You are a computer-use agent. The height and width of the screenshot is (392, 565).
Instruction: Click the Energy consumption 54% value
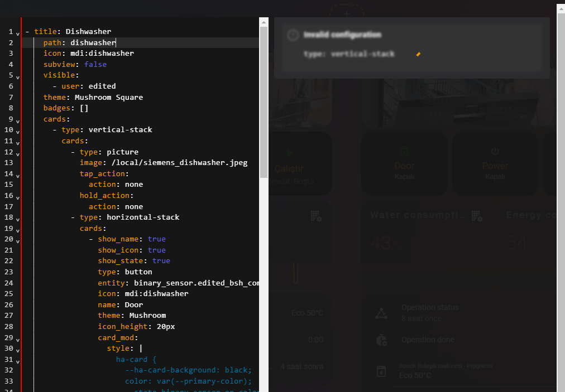pos(522,243)
